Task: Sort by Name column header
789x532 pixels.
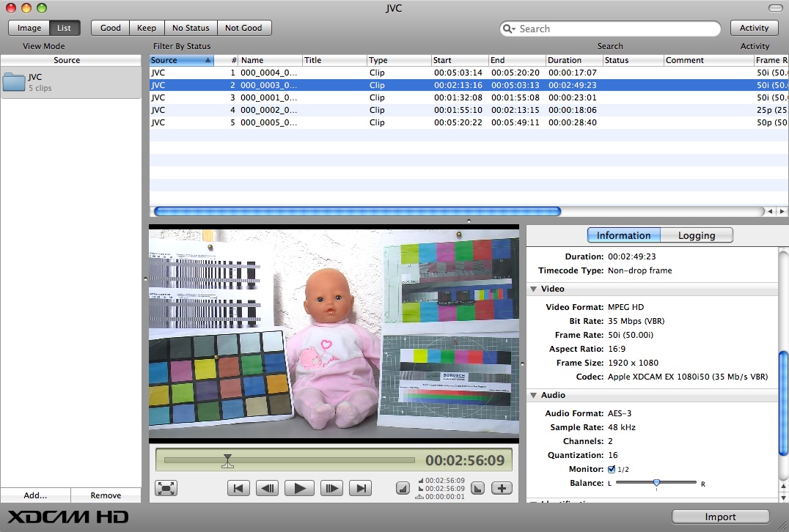Action: coord(271,60)
